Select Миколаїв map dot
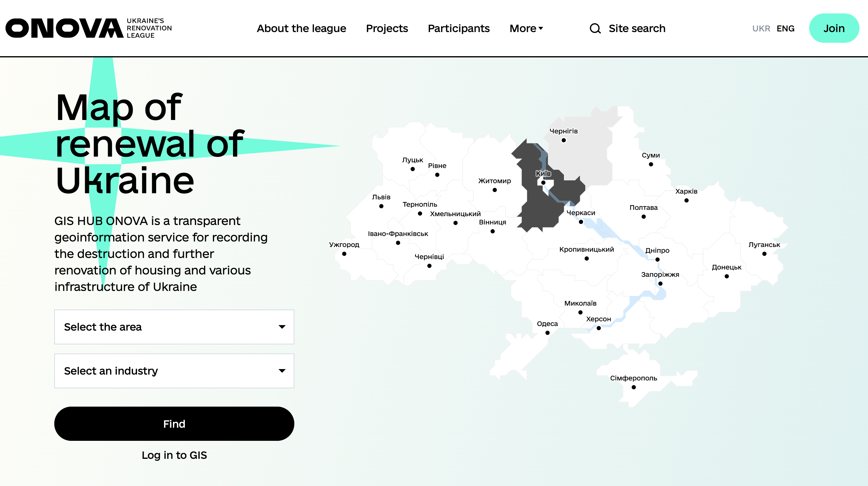Screen dimensions: 868x486 pyautogui.click(x=580, y=312)
